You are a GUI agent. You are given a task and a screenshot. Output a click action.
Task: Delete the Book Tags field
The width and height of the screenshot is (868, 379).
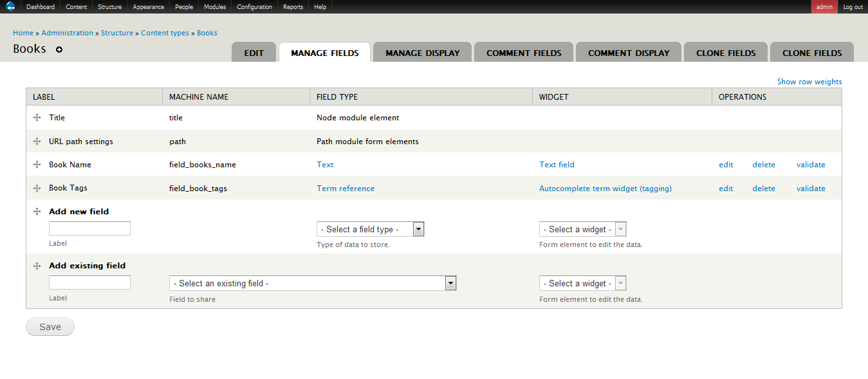(763, 189)
